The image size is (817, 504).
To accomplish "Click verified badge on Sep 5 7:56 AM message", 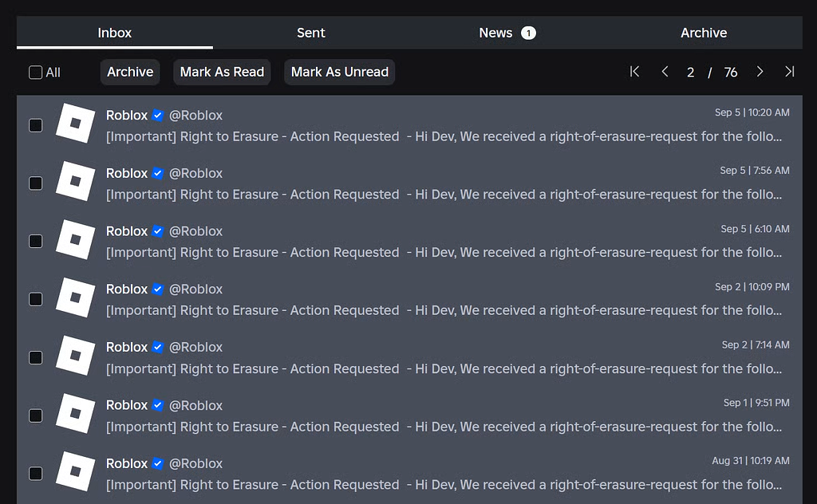I will pos(158,173).
